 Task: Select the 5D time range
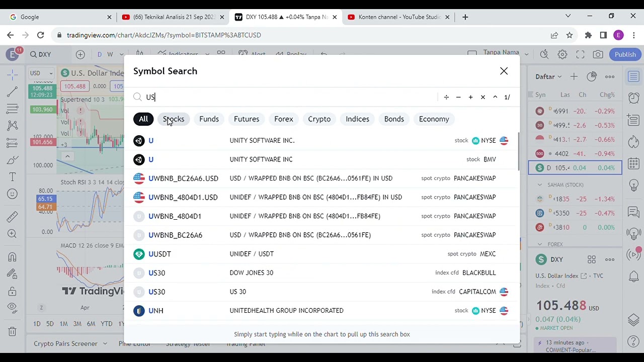[50, 324]
